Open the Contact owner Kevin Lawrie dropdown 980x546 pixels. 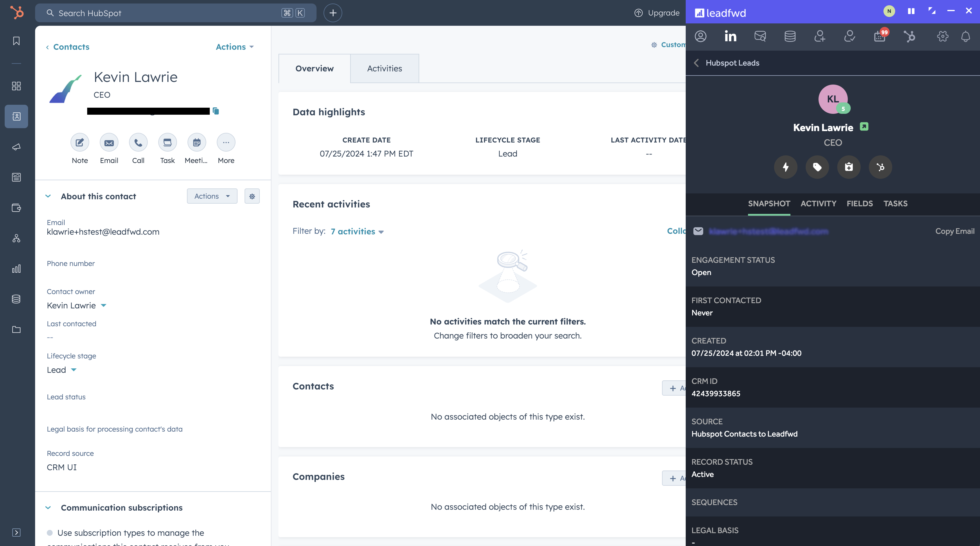(76, 305)
